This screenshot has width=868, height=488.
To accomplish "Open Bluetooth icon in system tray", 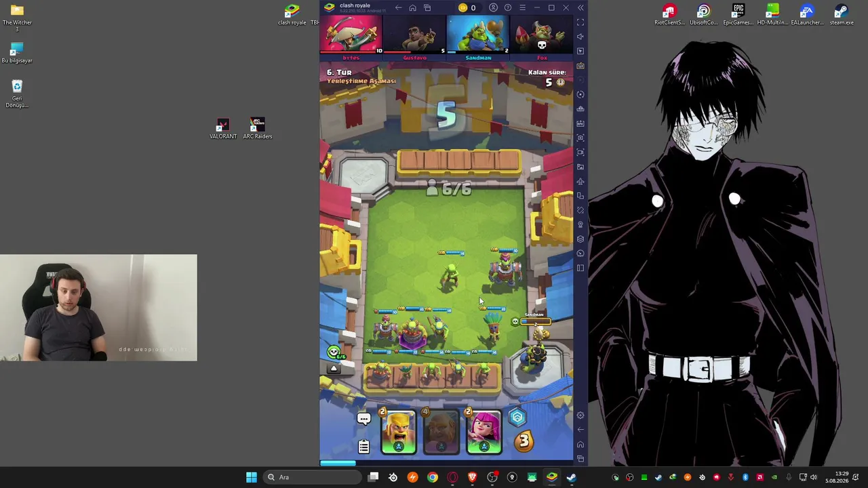I will coord(745,477).
